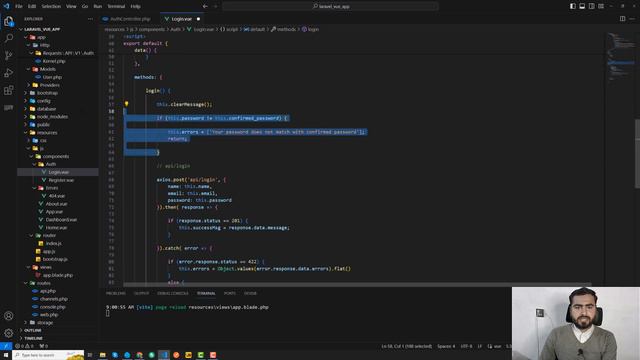This screenshot has height=360, width=640.
Task: Click the editor horizontal scrollbar
Action: 357,284
